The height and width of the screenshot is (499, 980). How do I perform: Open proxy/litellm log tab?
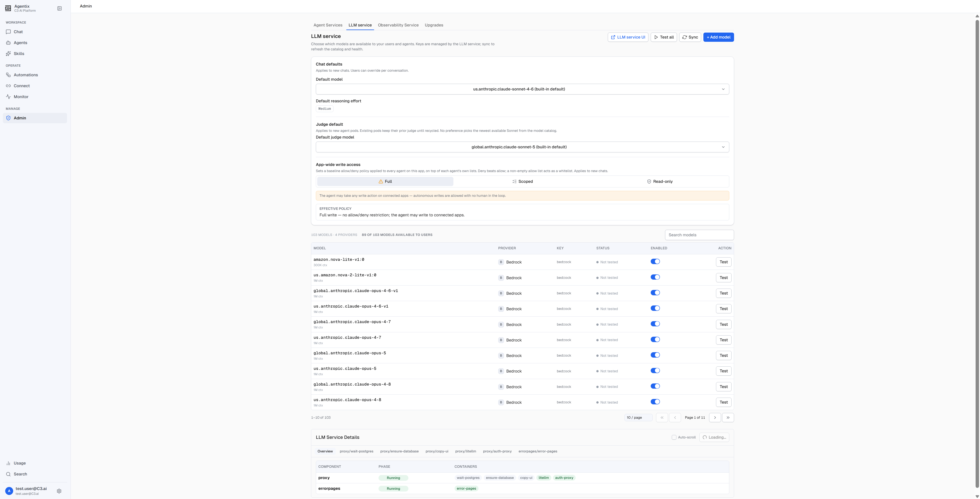point(466,451)
